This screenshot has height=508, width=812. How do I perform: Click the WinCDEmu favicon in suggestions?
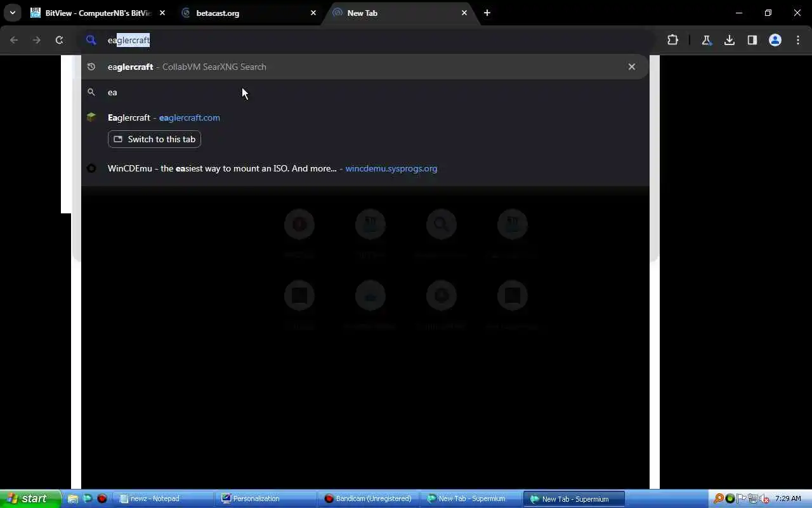(x=91, y=168)
